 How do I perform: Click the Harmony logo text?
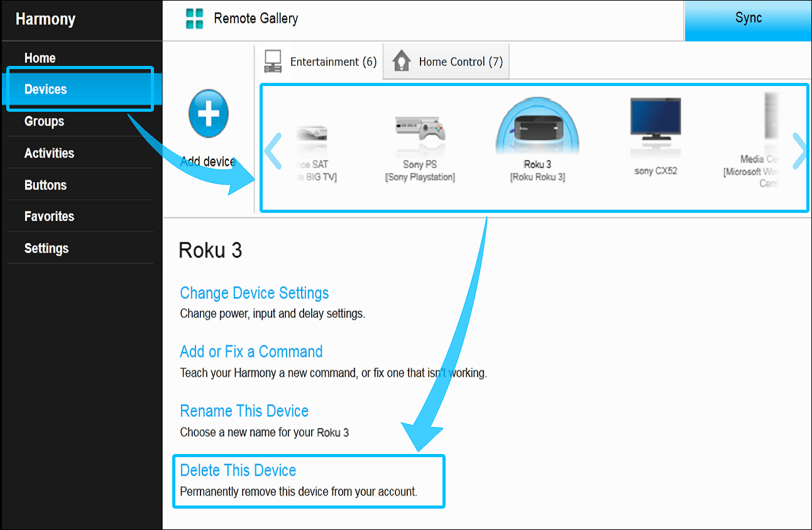pos(45,19)
